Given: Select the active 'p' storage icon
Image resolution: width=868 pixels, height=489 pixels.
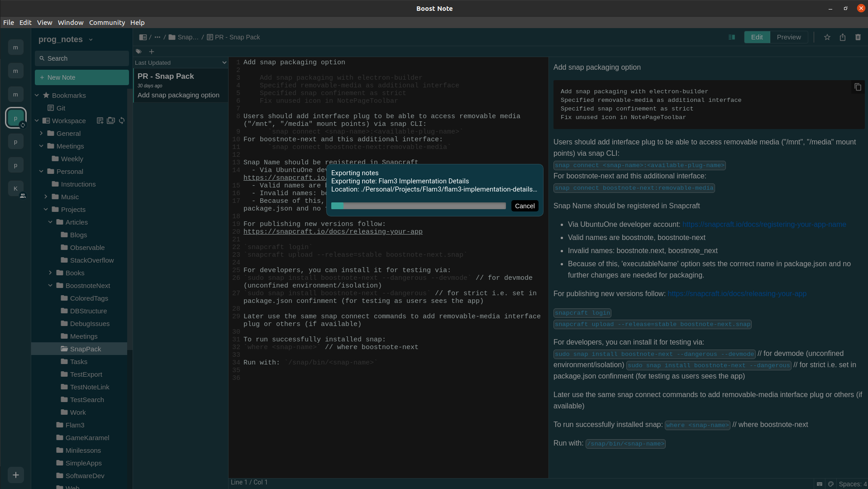Looking at the screenshot, I should [x=16, y=118].
